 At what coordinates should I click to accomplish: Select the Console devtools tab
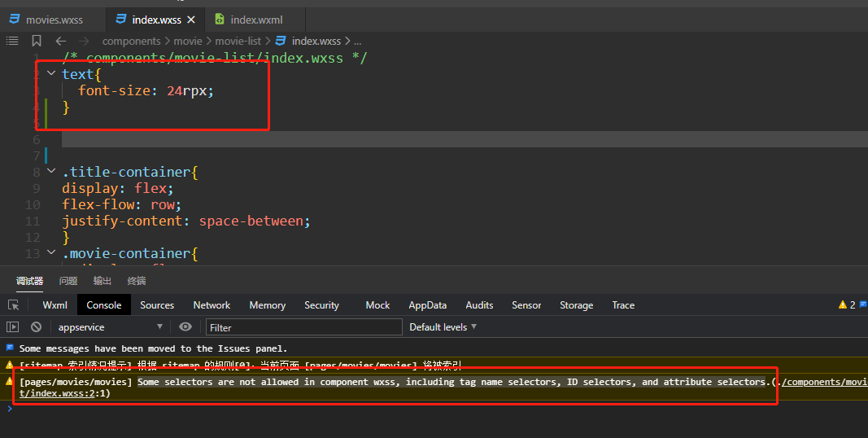(103, 305)
